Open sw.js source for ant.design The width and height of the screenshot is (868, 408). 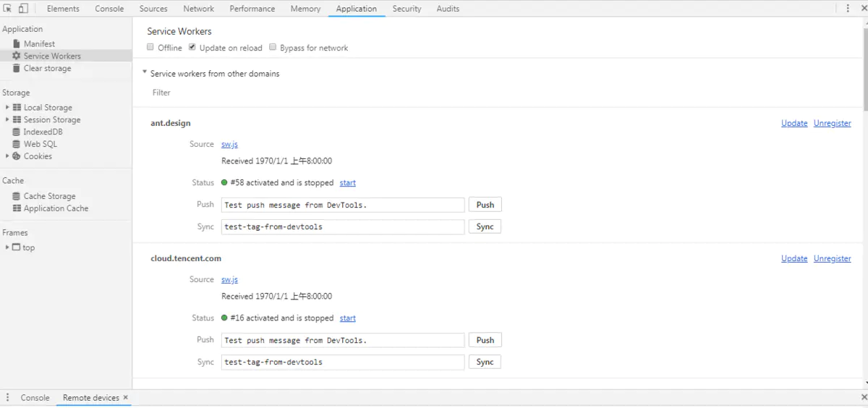tap(229, 144)
